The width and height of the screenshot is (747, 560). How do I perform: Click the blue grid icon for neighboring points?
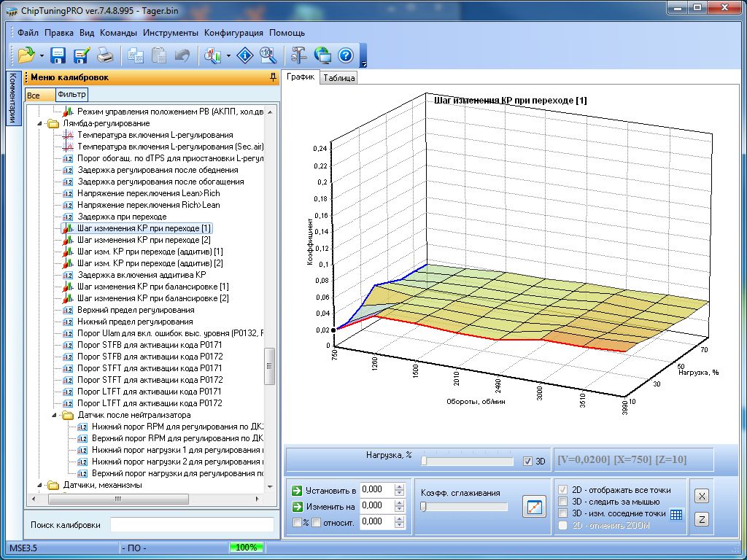tap(676, 514)
